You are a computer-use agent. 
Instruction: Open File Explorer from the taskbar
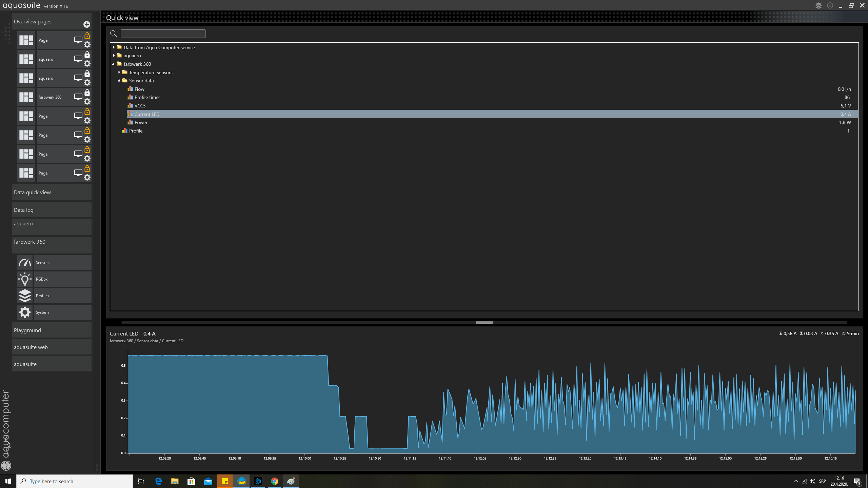click(x=175, y=481)
